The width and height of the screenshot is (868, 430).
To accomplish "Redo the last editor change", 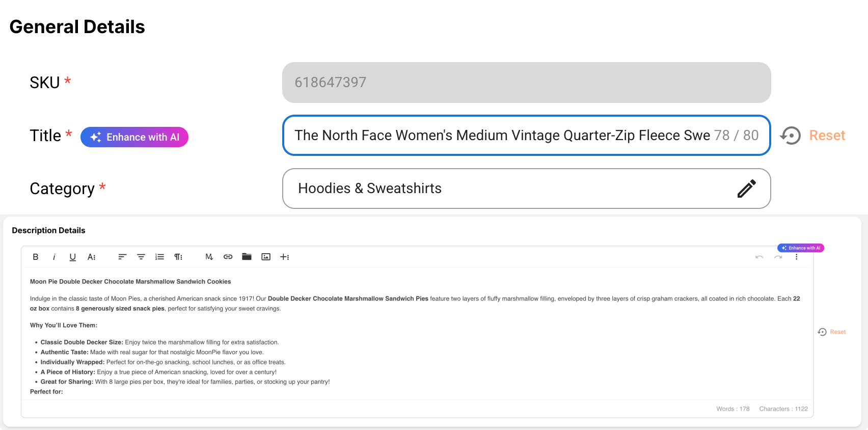I will (778, 257).
